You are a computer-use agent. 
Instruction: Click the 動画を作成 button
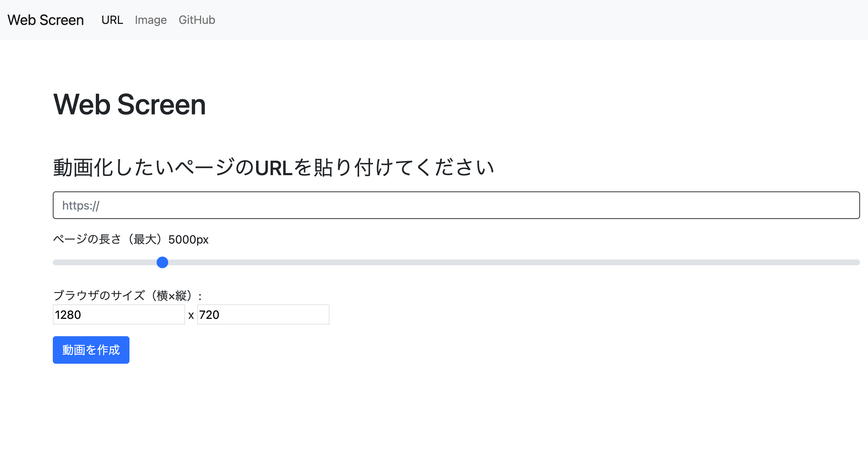(91, 350)
